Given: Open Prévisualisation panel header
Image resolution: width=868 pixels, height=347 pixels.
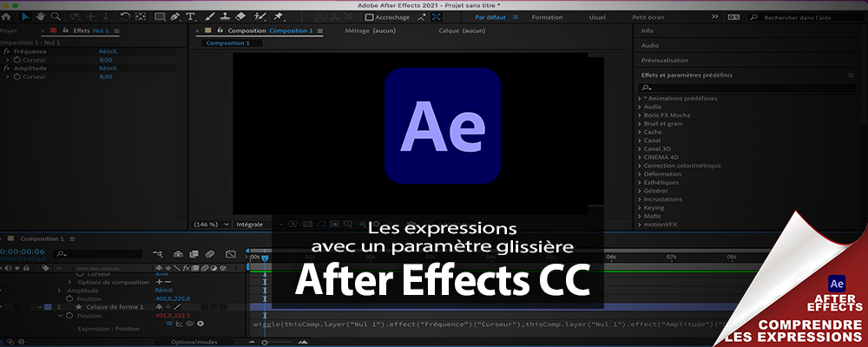Looking at the screenshot, I should point(664,60).
